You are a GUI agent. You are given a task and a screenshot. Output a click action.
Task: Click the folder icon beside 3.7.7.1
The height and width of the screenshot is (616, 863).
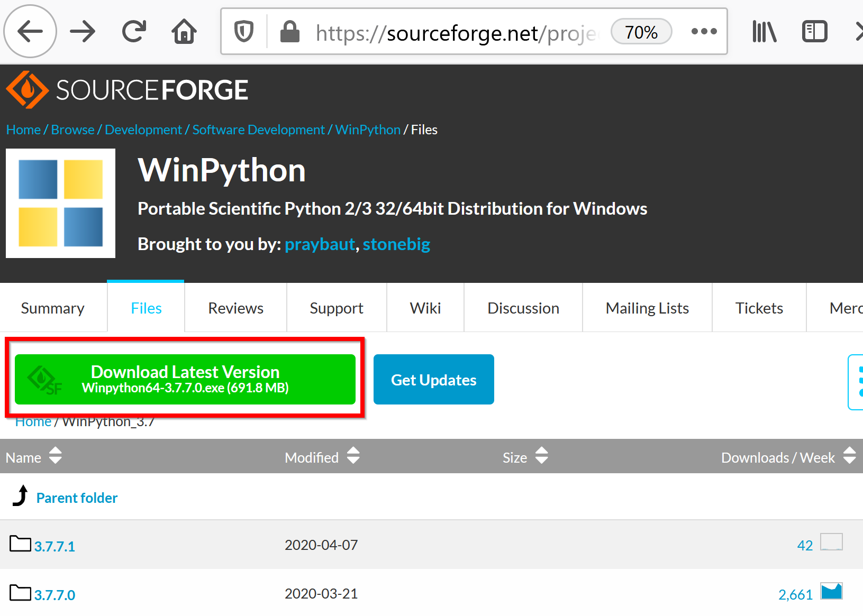pyautogui.click(x=21, y=544)
